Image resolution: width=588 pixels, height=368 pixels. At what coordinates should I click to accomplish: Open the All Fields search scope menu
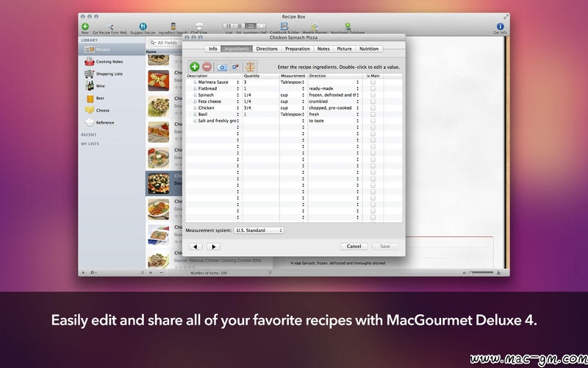pos(153,43)
